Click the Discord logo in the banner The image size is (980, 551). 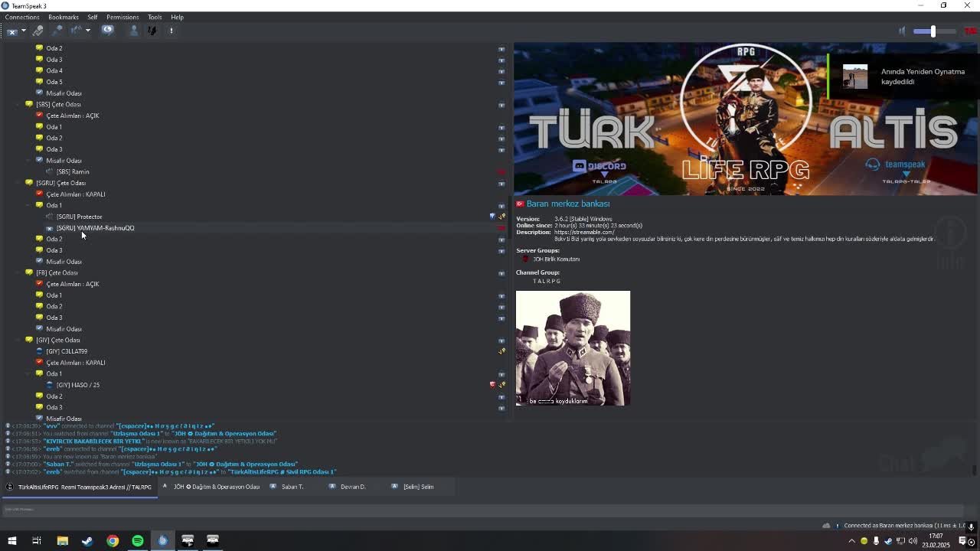(x=580, y=166)
